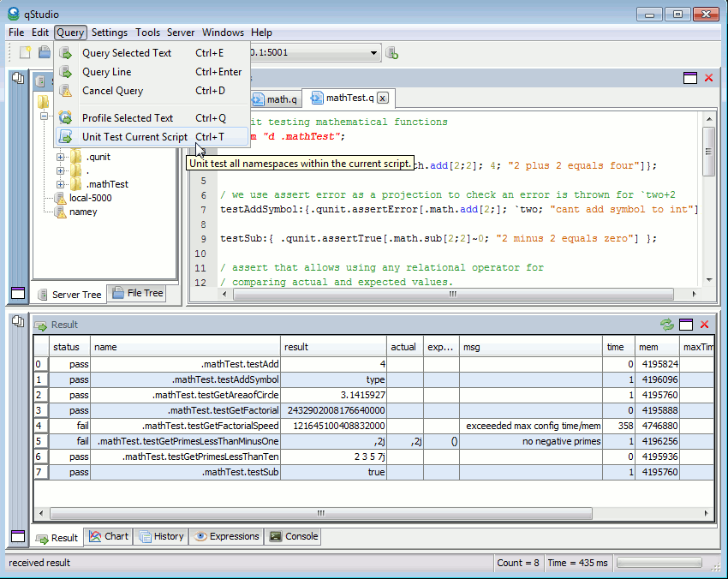The image size is (728, 579).
Task: Select the namey server entry
Action: click(83, 212)
